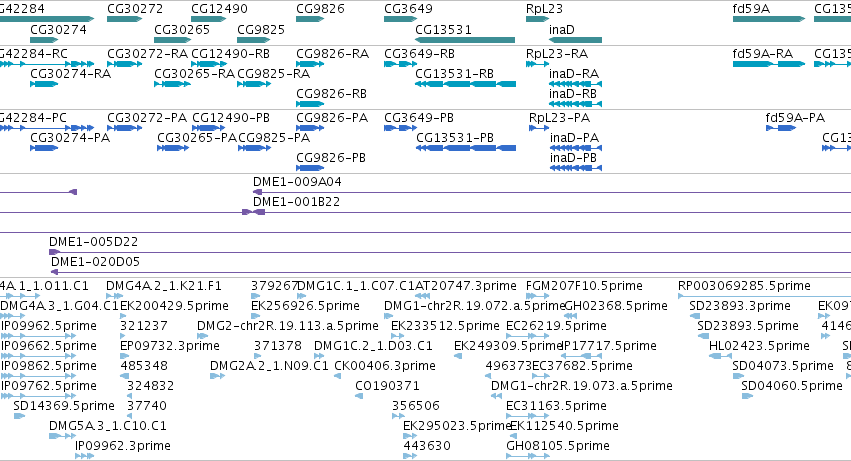This screenshot has width=851, height=461.
Task: Select EST DMG5A.3_1.C10.C1
Action: click(107, 426)
